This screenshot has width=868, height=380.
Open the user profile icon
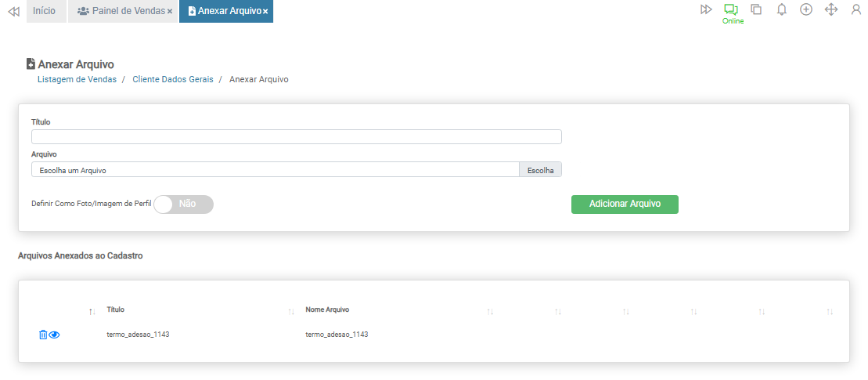coord(856,9)
